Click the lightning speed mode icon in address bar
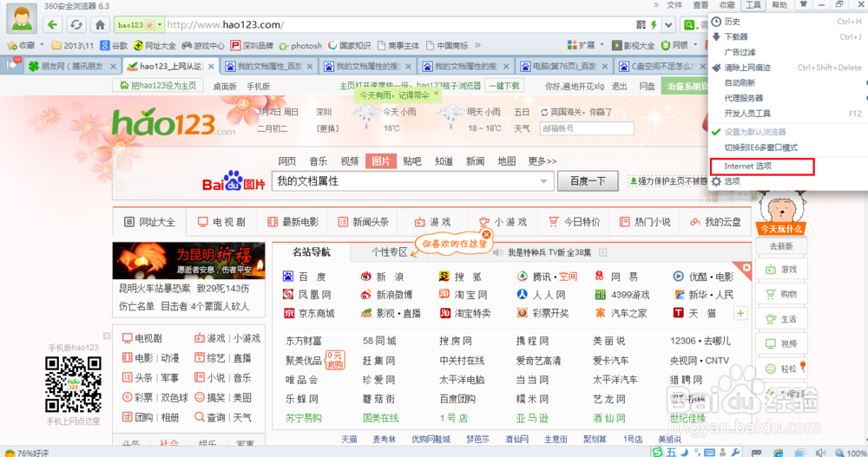 [x=654, y=25]
